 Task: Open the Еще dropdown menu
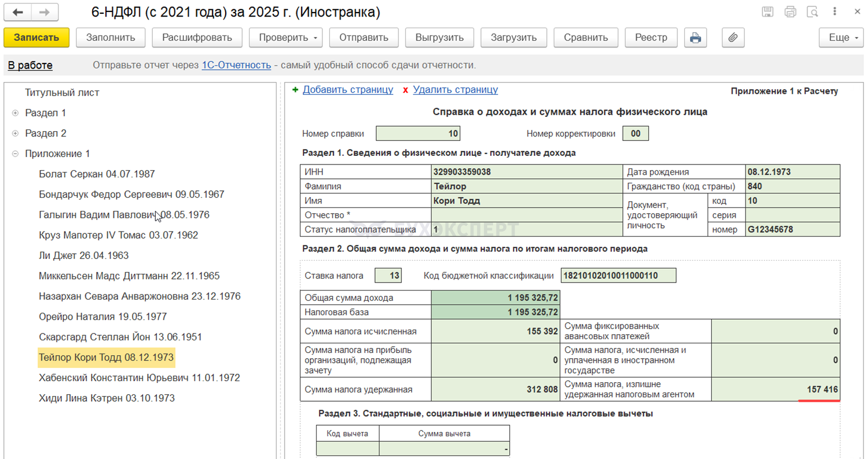tap(841, 38)
